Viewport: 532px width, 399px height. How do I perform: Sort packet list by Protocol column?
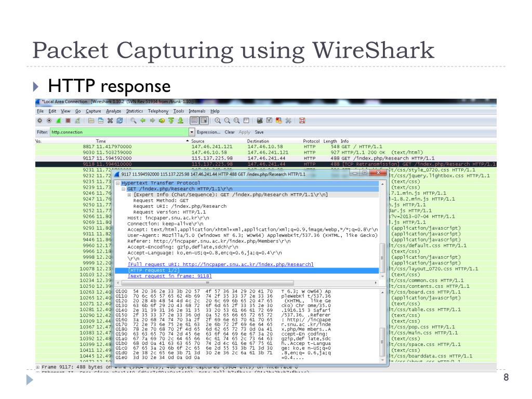(311, 141)
